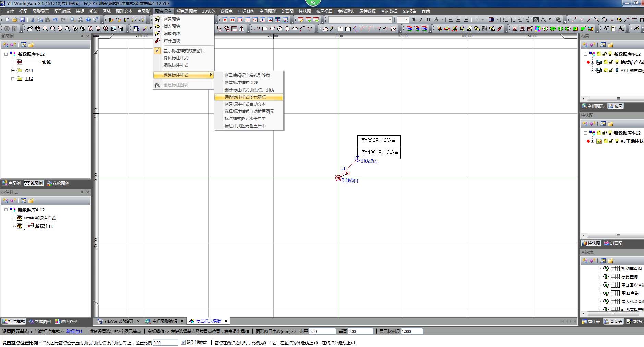Toggle lock icon for 地质矿产布局 layout
The width and height of the screenshot is (644, 347).
(x=611, y=62)
